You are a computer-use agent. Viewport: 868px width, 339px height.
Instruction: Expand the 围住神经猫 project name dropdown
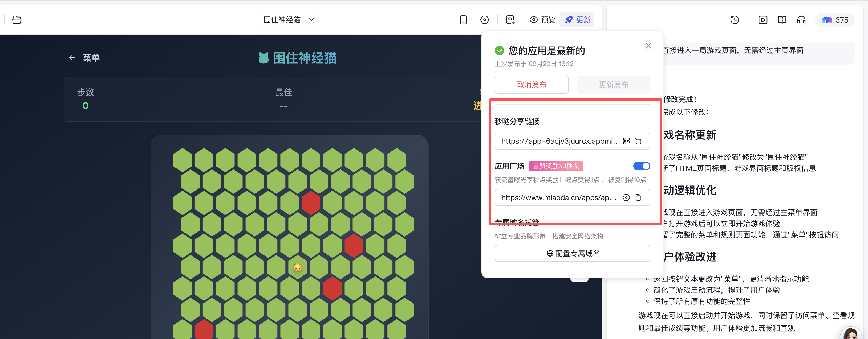(289, 20)
